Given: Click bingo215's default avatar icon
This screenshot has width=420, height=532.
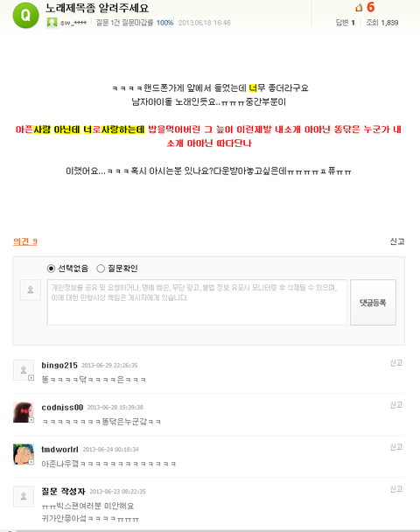Looking at the screenshot, I should pos(24,370).
